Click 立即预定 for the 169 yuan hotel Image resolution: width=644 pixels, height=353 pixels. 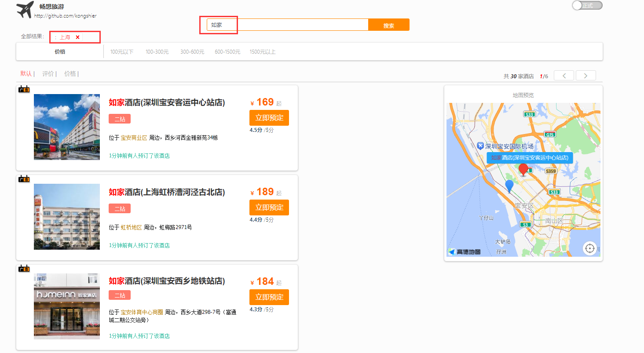(x=269, y=117)
